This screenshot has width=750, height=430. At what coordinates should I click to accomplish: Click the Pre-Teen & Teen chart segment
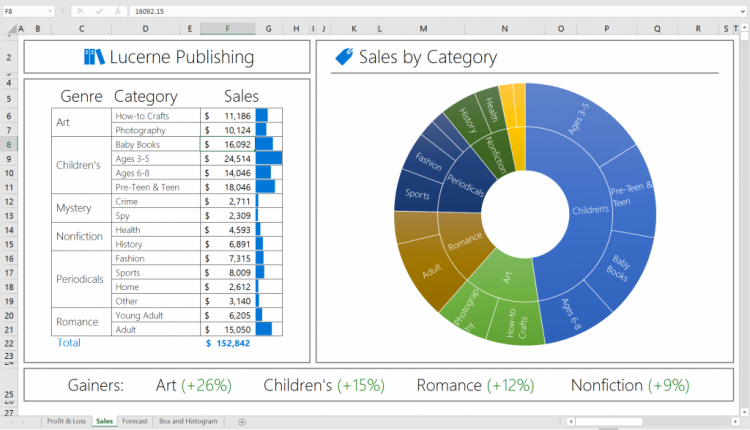click(x=631, y=194)
